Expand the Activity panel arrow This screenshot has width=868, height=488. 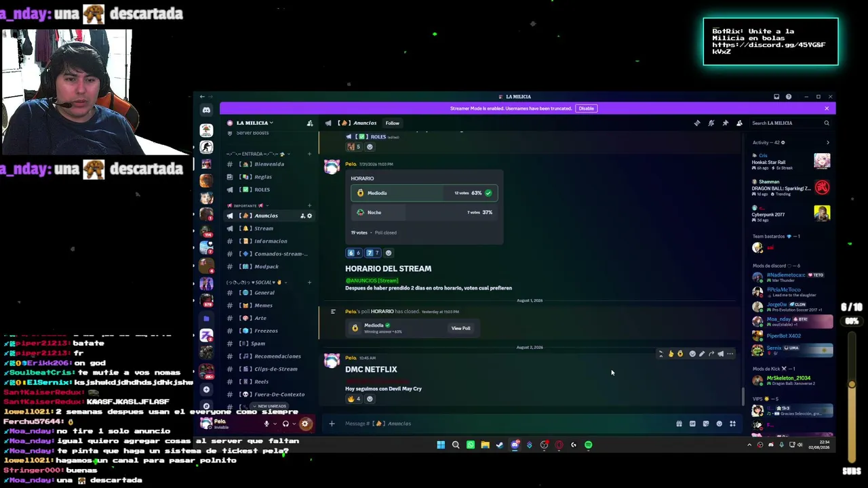827,142
